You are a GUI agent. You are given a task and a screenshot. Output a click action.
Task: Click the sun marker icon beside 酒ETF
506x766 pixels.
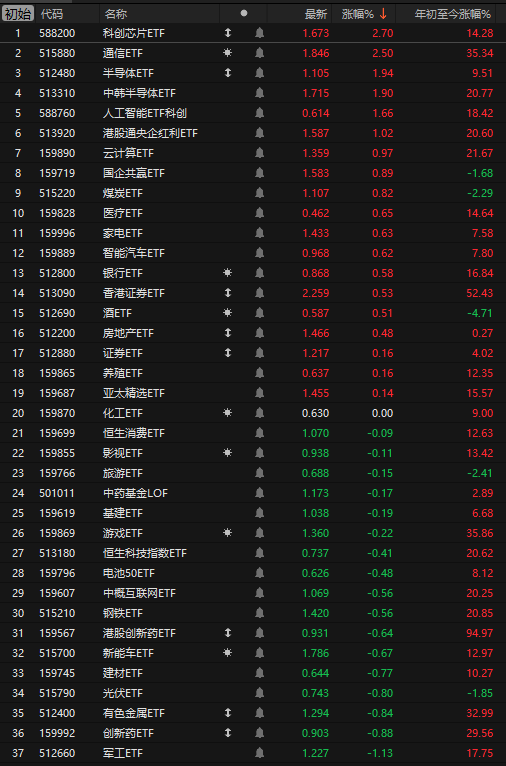228,313
